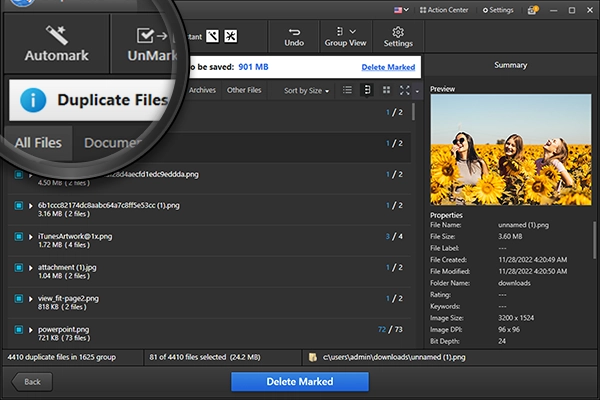Click the Delete Marked link
600x400 pixels.
pyautogui.click(x=388, y=67)
